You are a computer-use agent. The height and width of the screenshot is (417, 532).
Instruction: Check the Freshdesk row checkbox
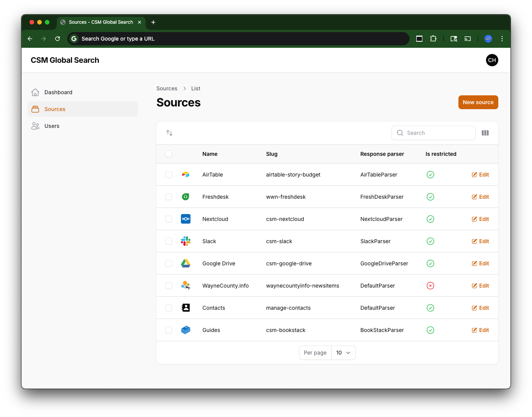click(169, 197)
